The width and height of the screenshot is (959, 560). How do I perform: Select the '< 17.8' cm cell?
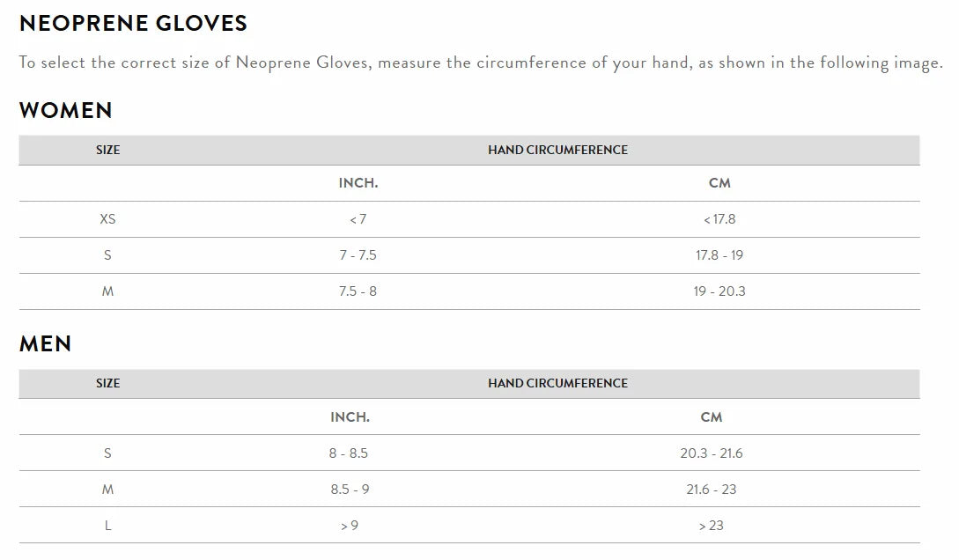(719, 219)
